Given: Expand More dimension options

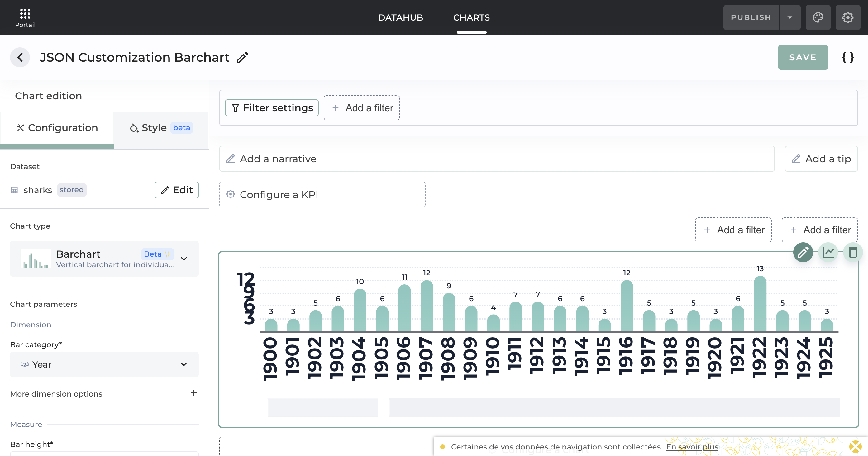Looking at the screenshot, I should [193, 393].
